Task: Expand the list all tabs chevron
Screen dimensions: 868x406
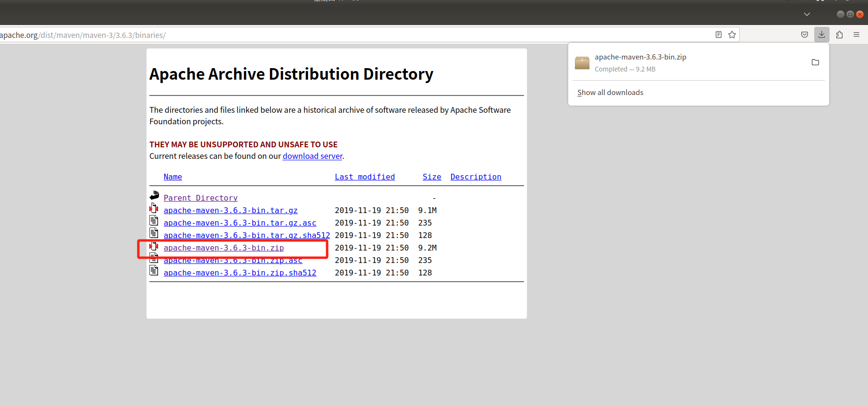Action: click(807, 14)
